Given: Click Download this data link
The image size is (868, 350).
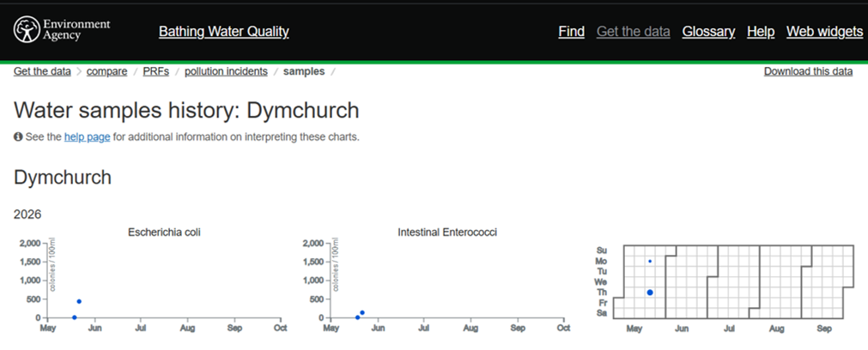Looking at the screenshot, I should click(808, 71).
